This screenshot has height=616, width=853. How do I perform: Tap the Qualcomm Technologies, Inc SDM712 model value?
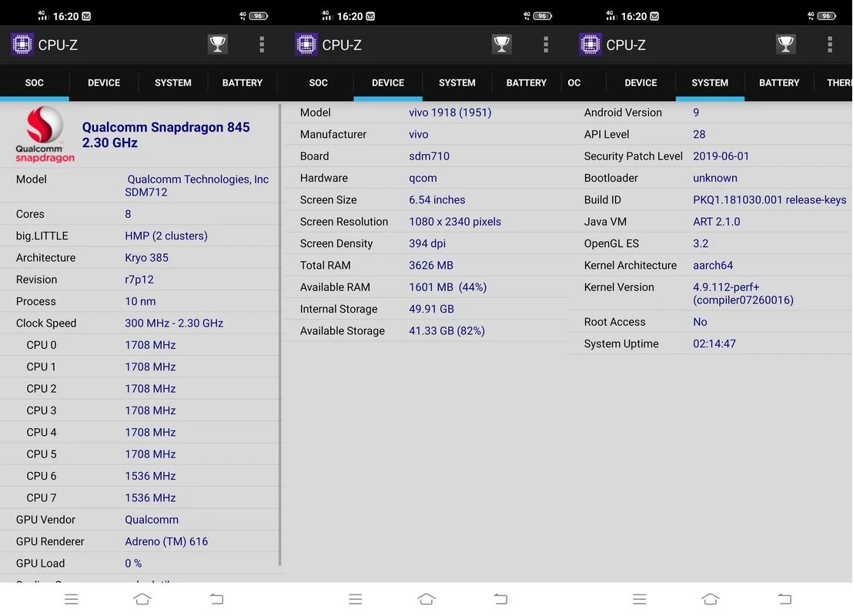197,186
